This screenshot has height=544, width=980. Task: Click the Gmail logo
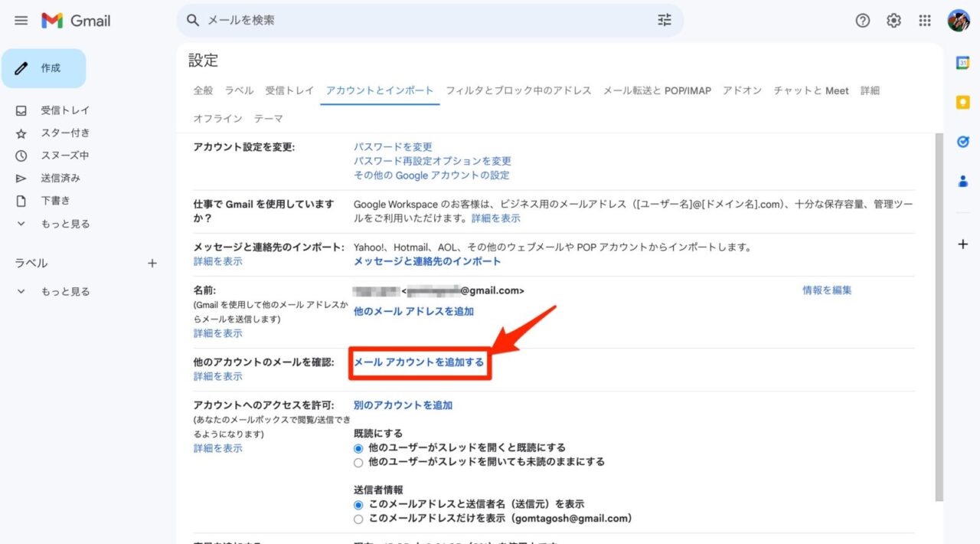point(76,21)
